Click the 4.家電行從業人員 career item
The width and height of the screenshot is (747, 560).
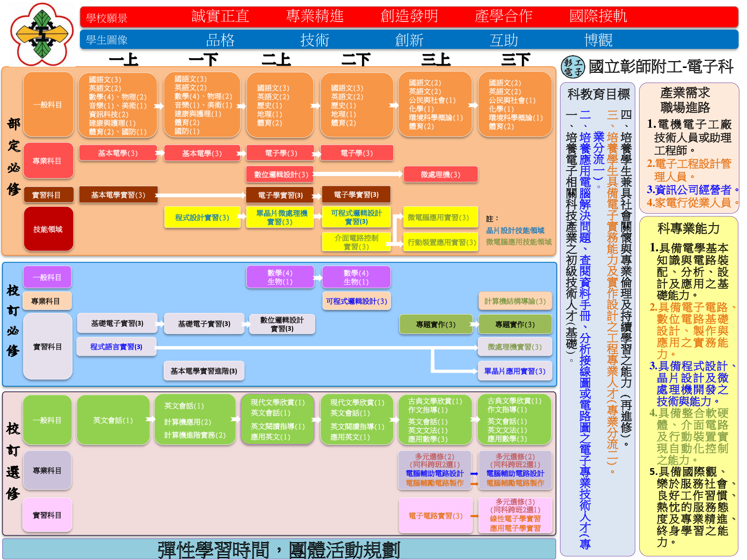(693, 203)
